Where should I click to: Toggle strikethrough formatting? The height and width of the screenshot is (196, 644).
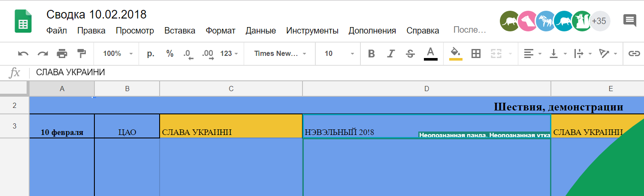click(410, 54)
